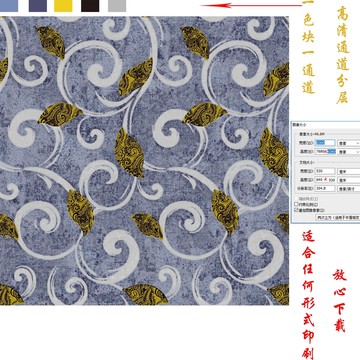
Task: Click the pixel height input field
Action: click(x=325, y=151)
